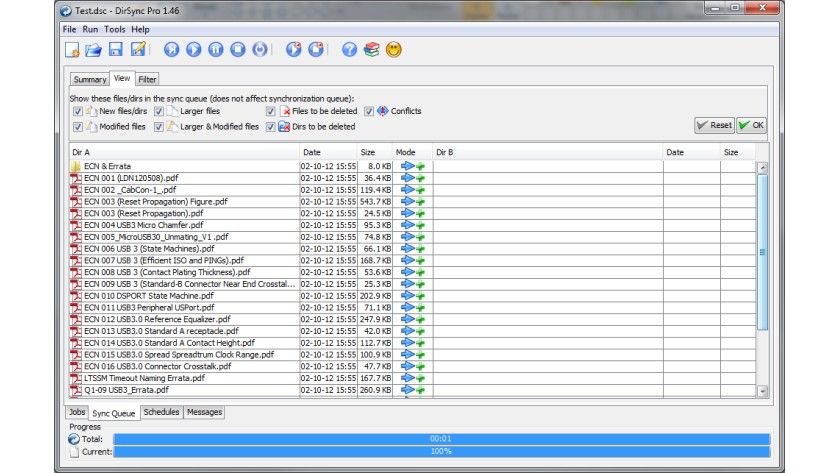Click PDF icon of LTSSM Timeout Naming Errata.pdf

(76, 378)
